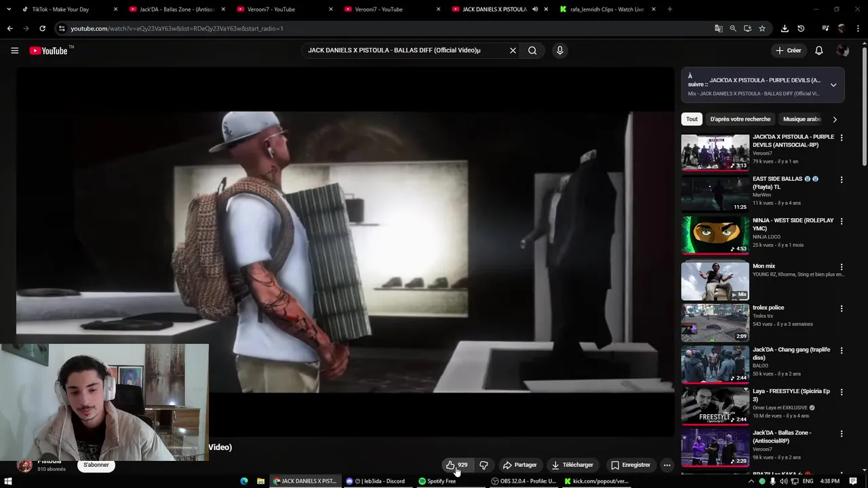Open Laya - FREESTYLE video title
Screen dimensions: 868x488
[x=791, y=395]
